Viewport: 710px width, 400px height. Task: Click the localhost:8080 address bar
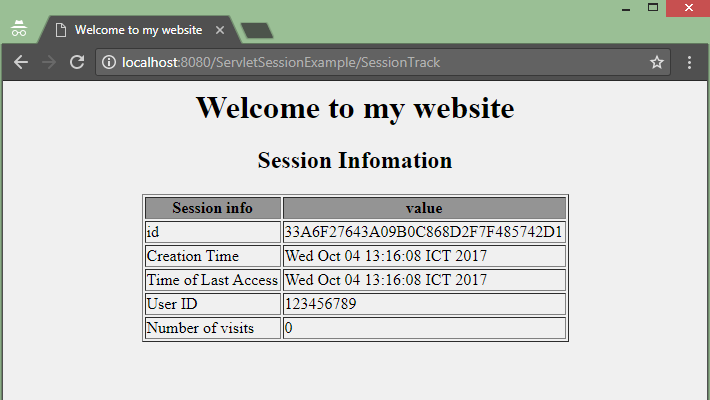pyautogui.click(x=380, y=63)
